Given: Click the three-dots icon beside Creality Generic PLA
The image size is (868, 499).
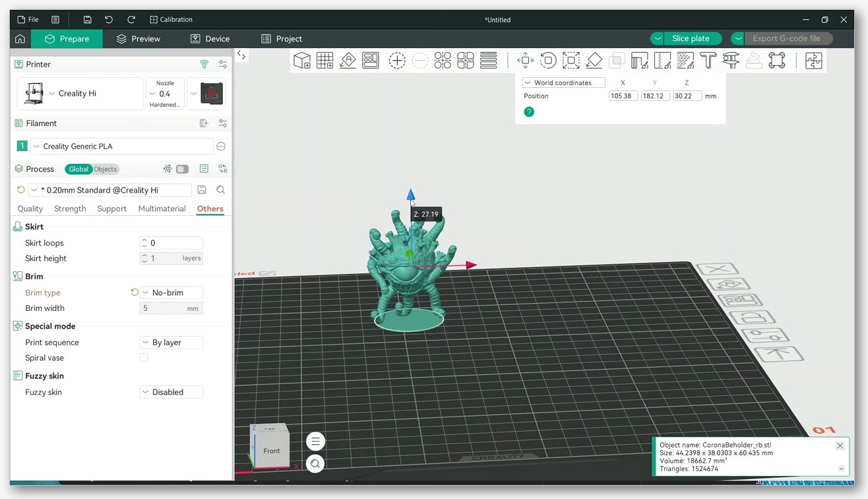Looking at the screenshot, I should click(221, 147).
